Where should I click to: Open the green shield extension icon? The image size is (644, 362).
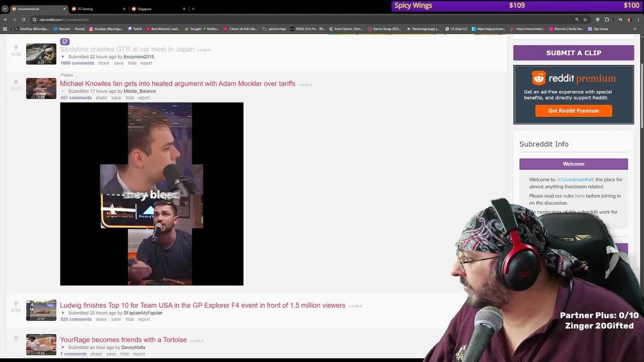click(598, 20)
